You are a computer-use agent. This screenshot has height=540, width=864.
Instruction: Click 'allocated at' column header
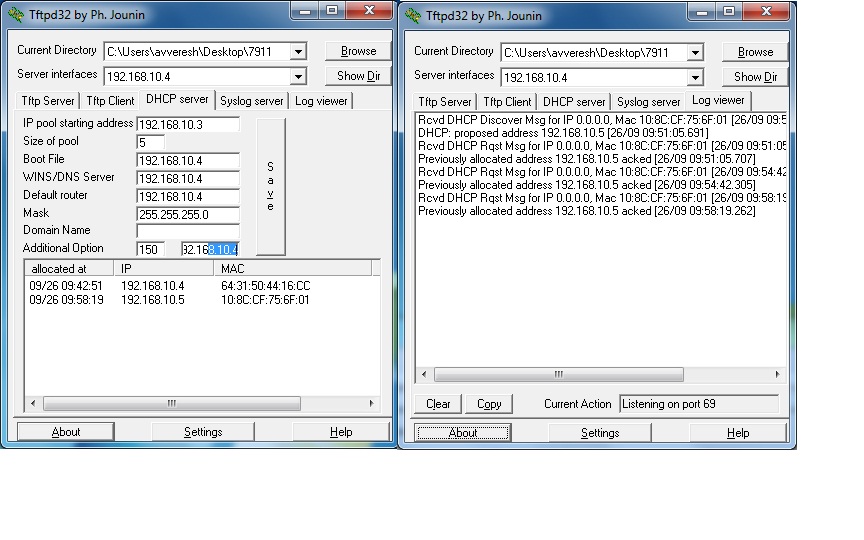[69, 268]
